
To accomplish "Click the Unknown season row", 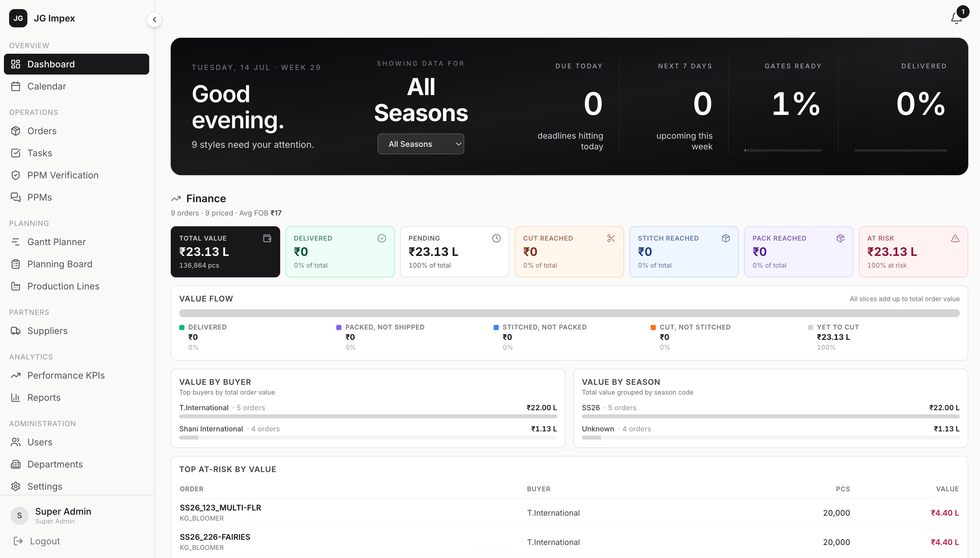I will point(771,432).
